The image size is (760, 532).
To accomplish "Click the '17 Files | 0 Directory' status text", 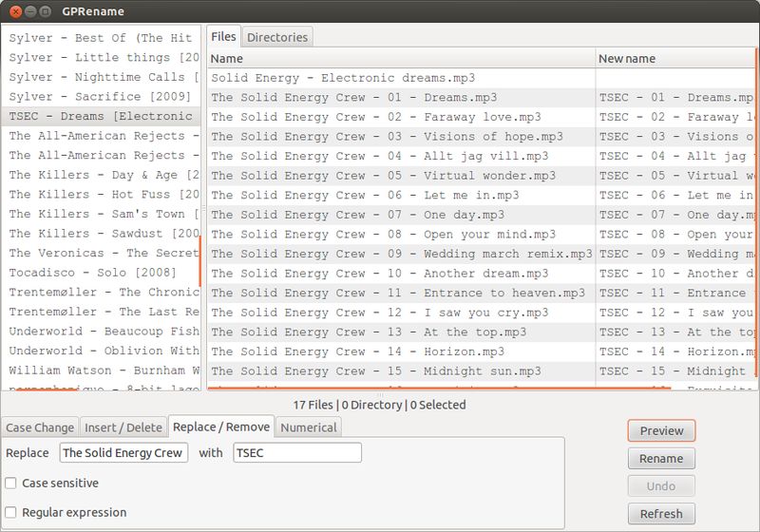I will pos(379,405).
